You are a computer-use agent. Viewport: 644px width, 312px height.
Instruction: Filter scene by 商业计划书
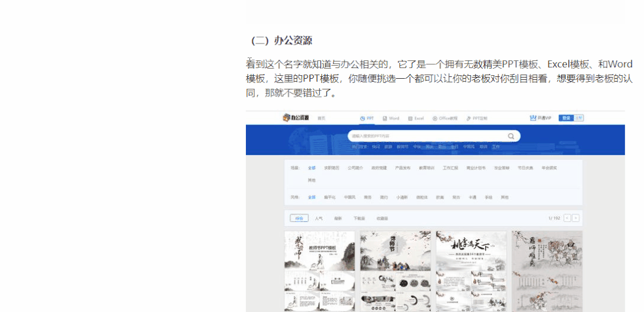[x=476, y=168]
